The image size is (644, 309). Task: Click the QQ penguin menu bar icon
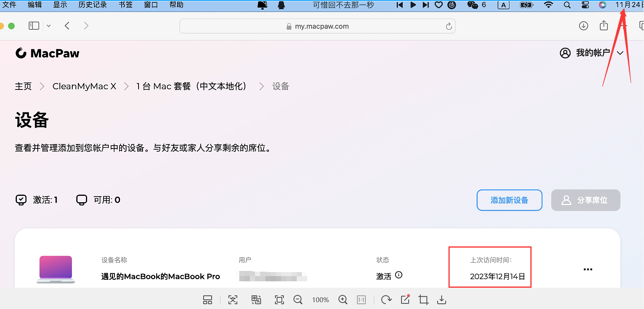pos(281,5)
